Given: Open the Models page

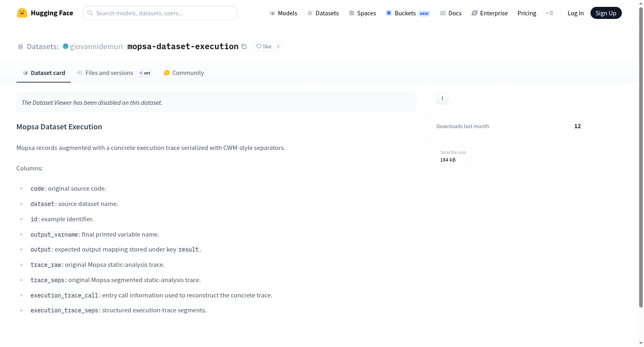Looking at the screenshot, I should (283, 13).
